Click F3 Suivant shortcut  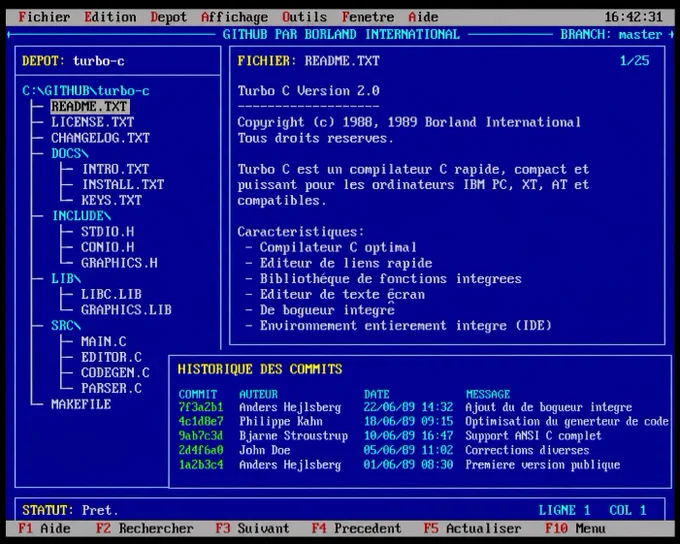coord(252,528)
